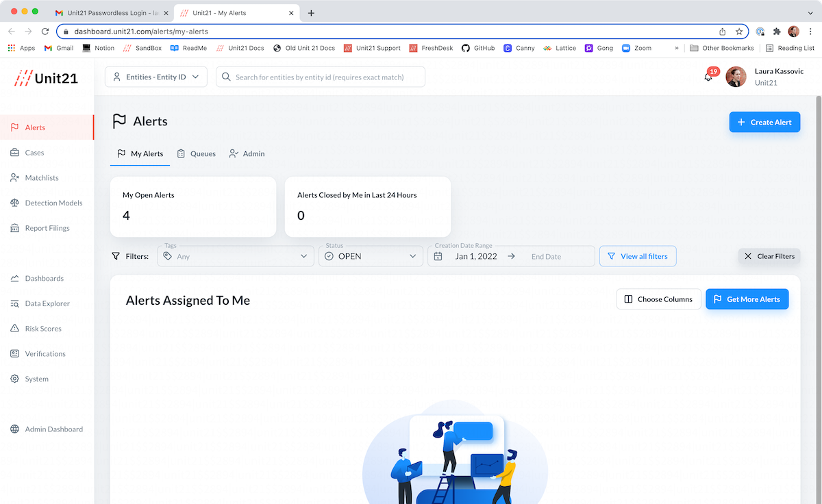
Task: Open FreshDesk bookmark
Action: pos(432,48)
